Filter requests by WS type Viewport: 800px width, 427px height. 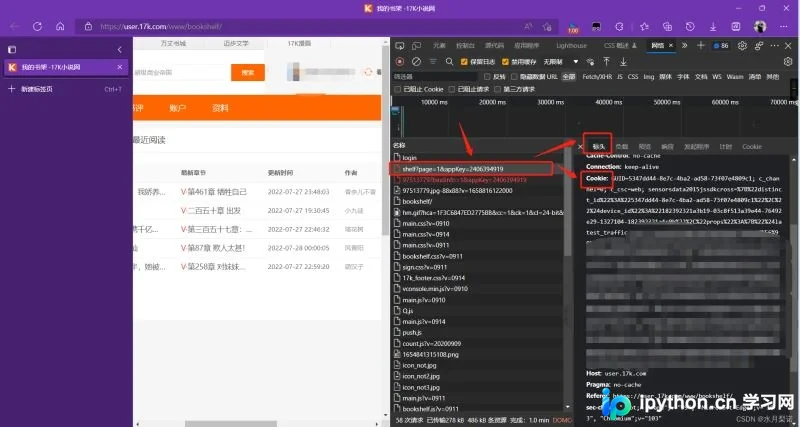click(x=716, y=77)
